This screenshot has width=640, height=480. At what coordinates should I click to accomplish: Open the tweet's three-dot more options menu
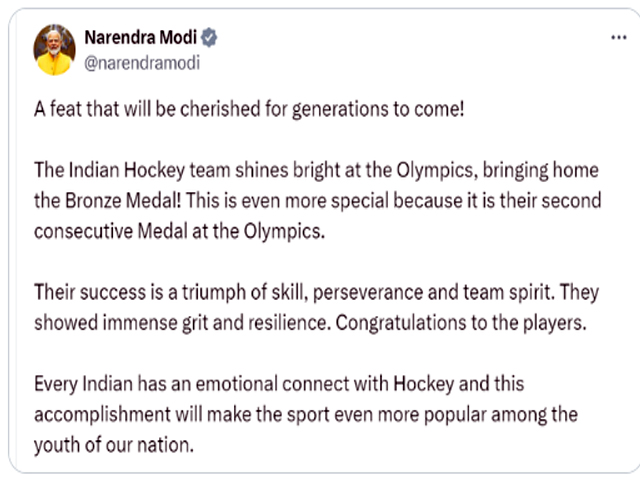(x=618, y=38)
